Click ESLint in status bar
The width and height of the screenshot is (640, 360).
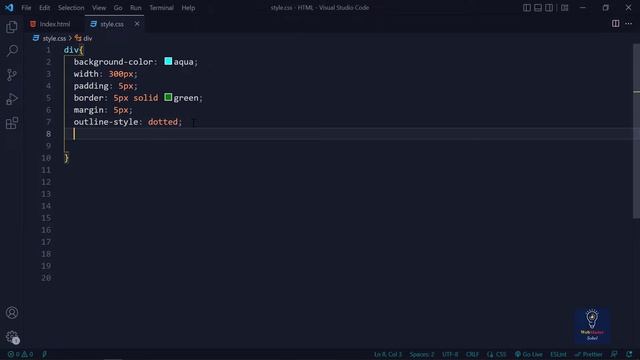pos(558,354)
